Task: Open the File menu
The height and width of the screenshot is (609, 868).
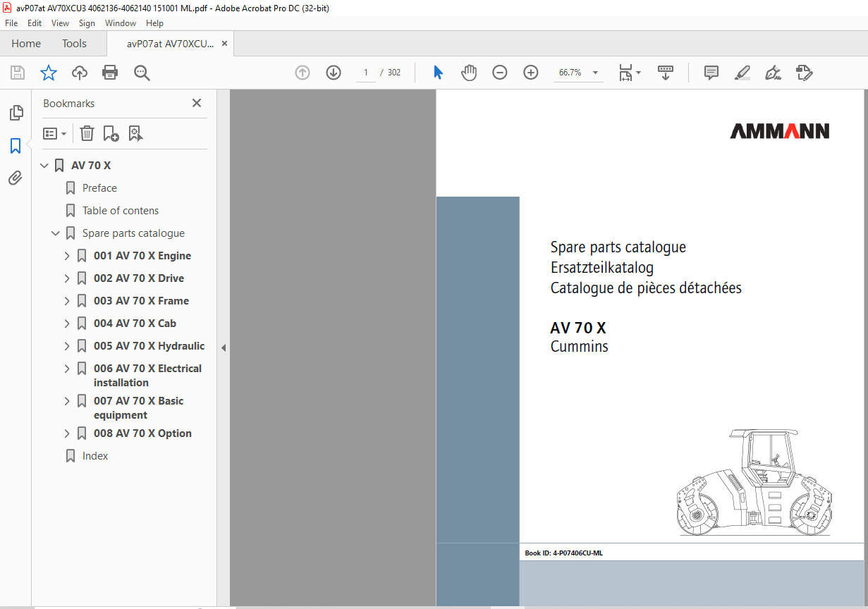Action: pyautogui.click(x=11, y=23)
